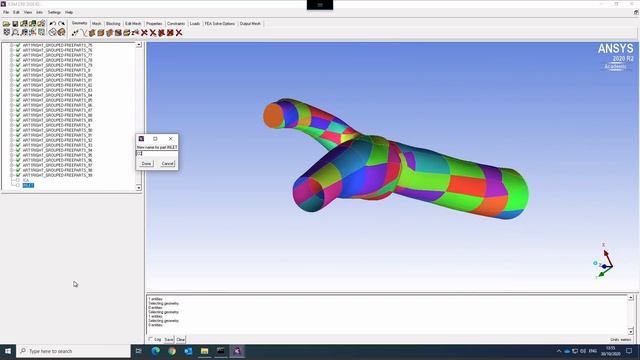Click the Undo arrow icon

[53, 24]
